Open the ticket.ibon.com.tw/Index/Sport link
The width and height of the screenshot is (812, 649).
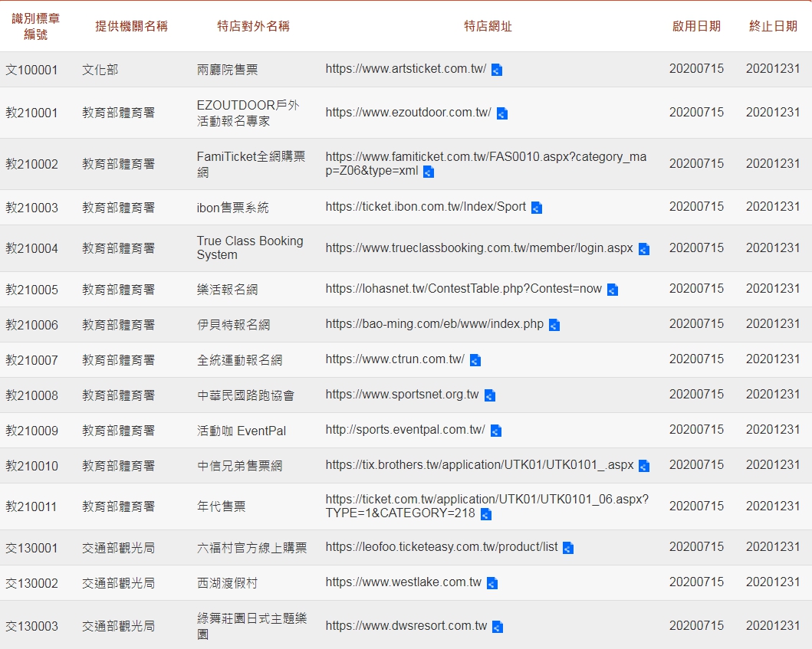(425, 207)
